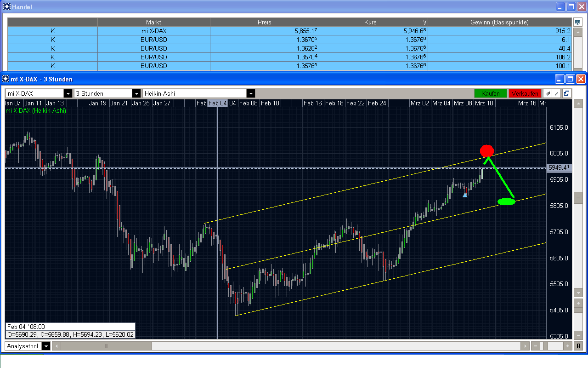Select the draw line tool icon
This screenshot has width=588, height=368.
point(557,93)
